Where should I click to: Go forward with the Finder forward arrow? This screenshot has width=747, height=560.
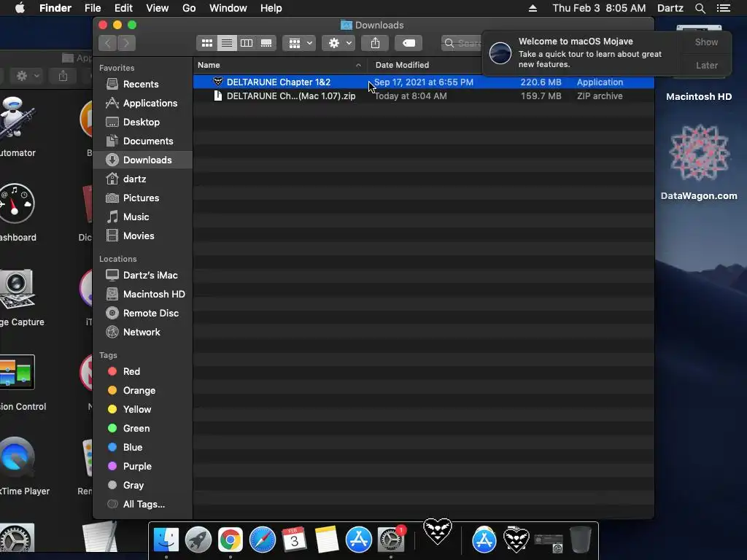point(126,43)
